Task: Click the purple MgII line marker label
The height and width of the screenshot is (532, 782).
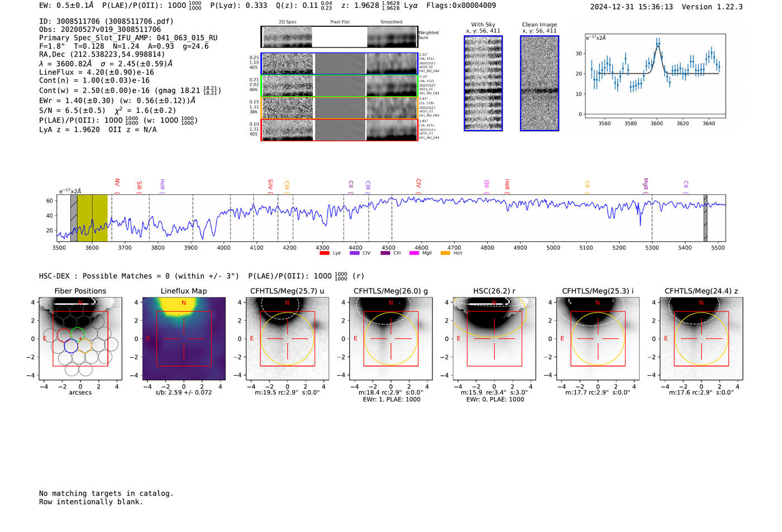Action: [646, 185]
